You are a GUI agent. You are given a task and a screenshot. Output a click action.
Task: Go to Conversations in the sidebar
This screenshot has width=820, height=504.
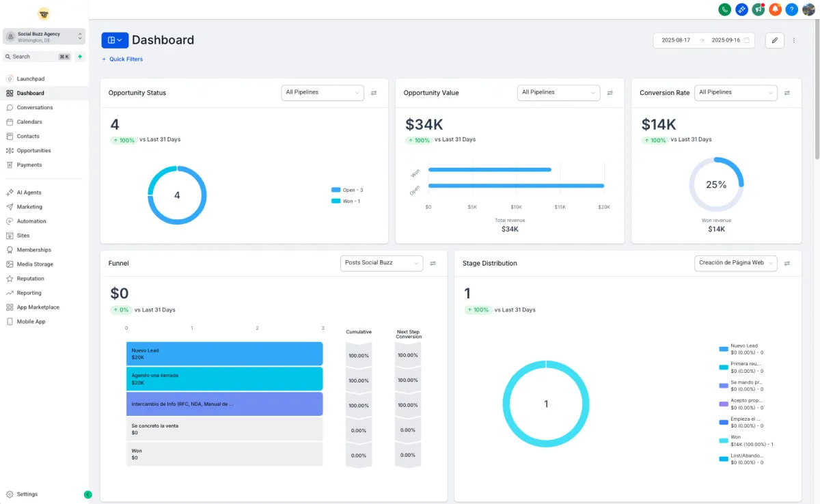pyautogui.click(x=35, y=108)
